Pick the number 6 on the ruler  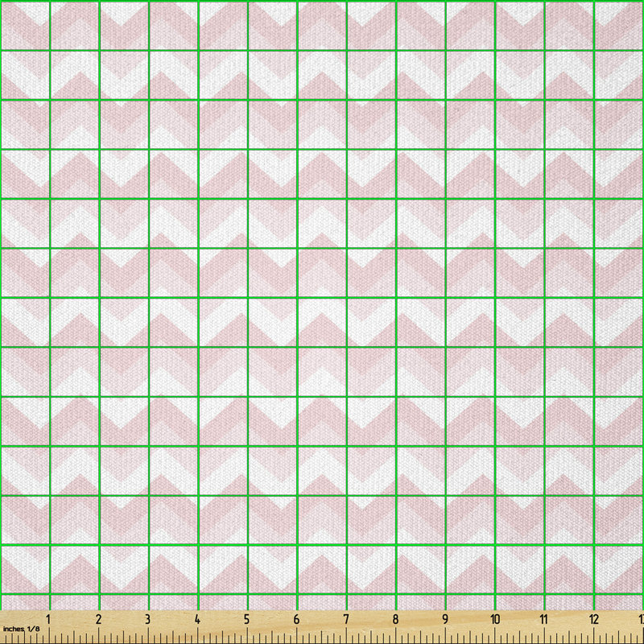[296, 619]
